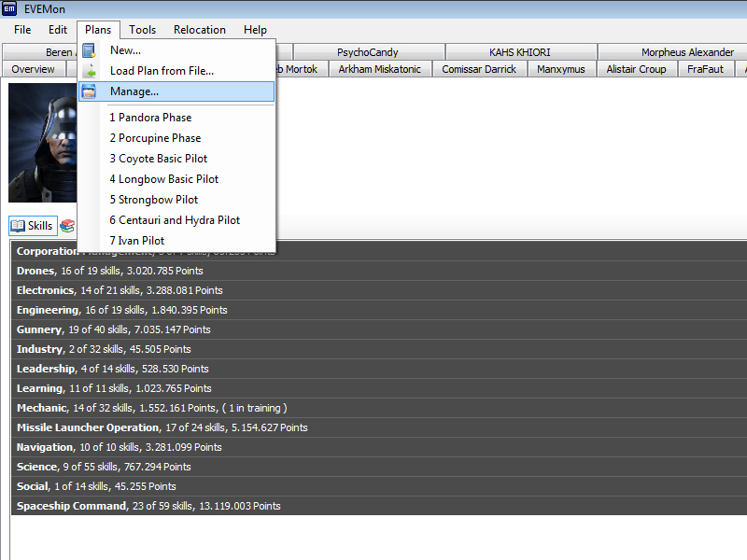
Task: Switch to the Mortok character tab
Action: coord(302,69)
